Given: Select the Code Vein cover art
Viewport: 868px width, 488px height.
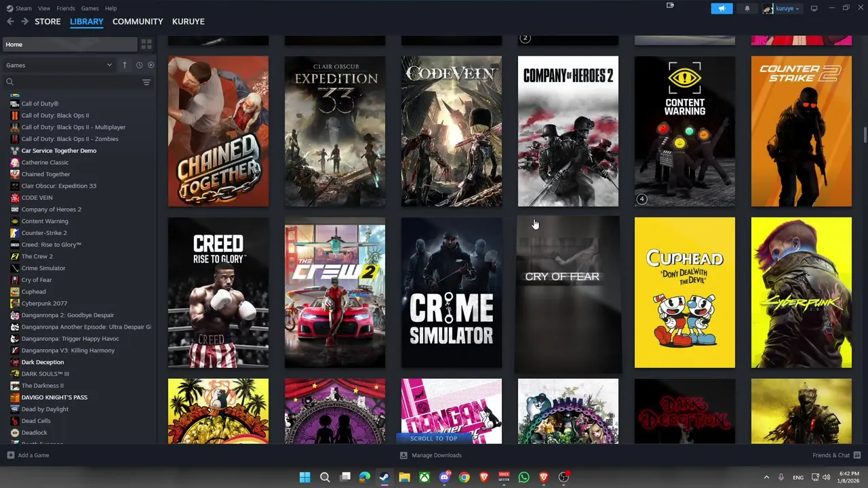Looking at the screenshot, I should (x=452, y=131).
